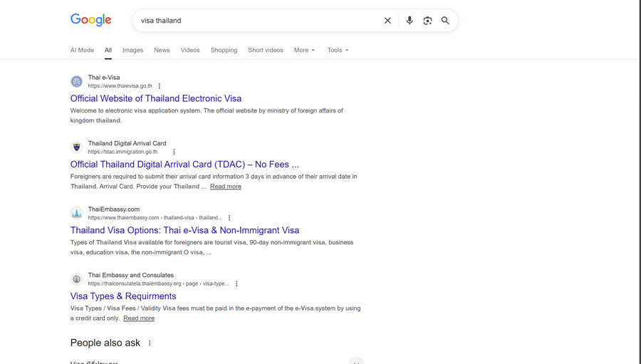The width and height of the screenshot is (641, 364).
Task: Open three-dot menu for Thai Embassy and Consulates
Action: pyautogui.click(x=236, y=284)
